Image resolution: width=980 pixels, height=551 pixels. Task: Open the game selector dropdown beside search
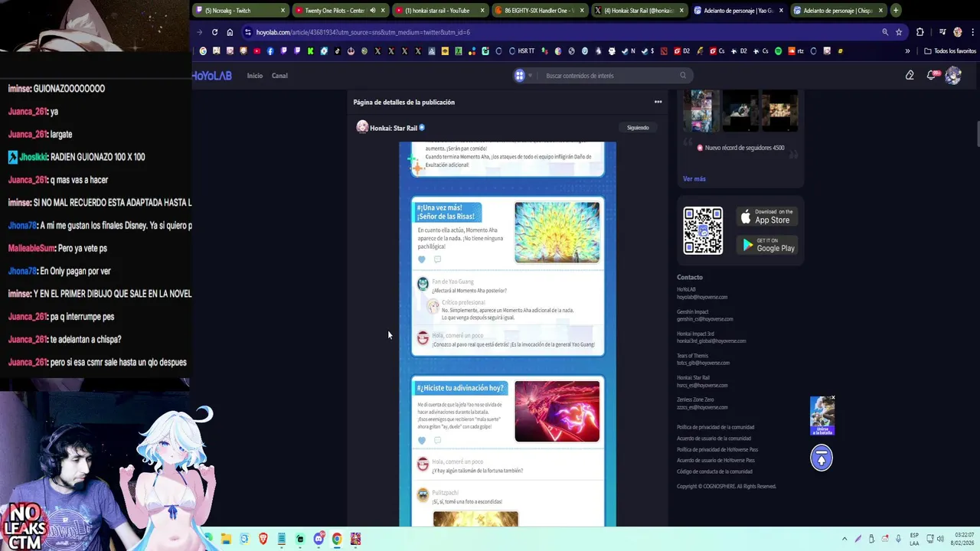coord(523,76)
